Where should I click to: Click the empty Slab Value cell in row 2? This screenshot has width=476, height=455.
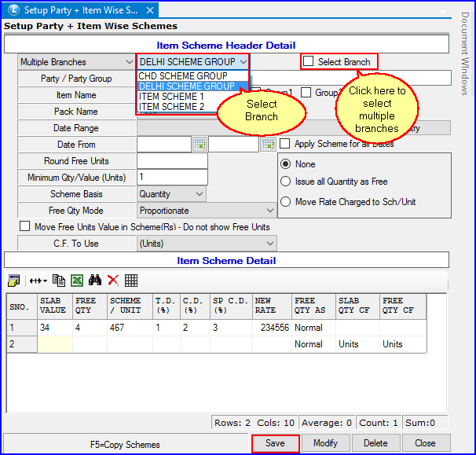pyautogui.click(x=55, y=344)
